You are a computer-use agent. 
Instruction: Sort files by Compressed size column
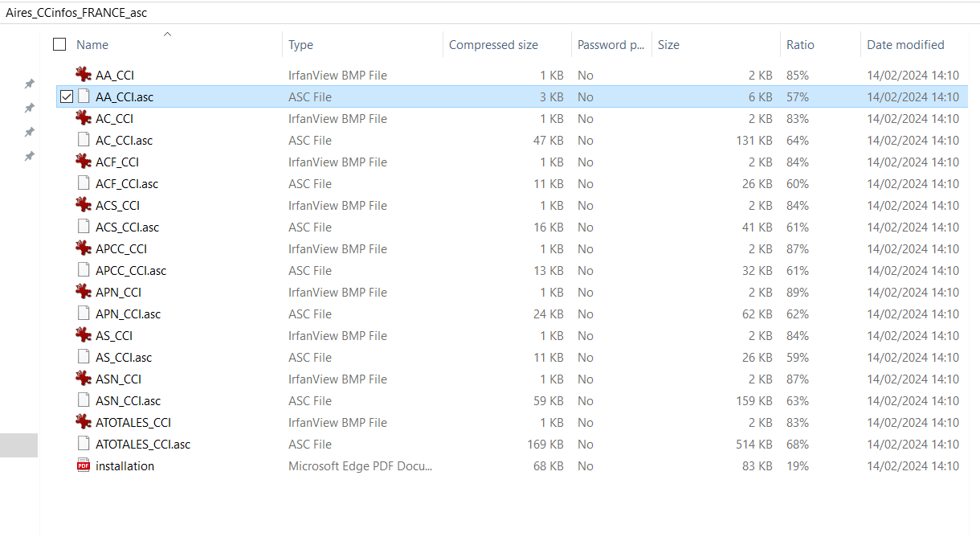[493, 45]
